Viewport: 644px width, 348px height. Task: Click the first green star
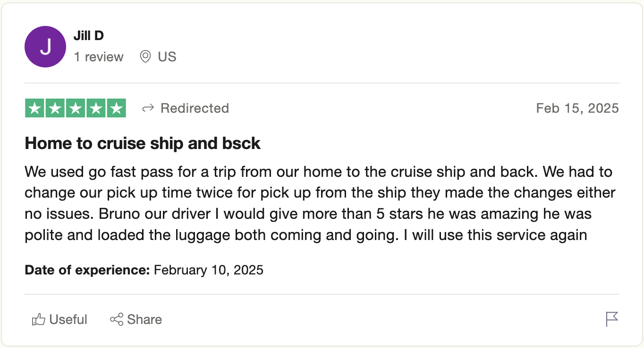[x=34, y=108]
